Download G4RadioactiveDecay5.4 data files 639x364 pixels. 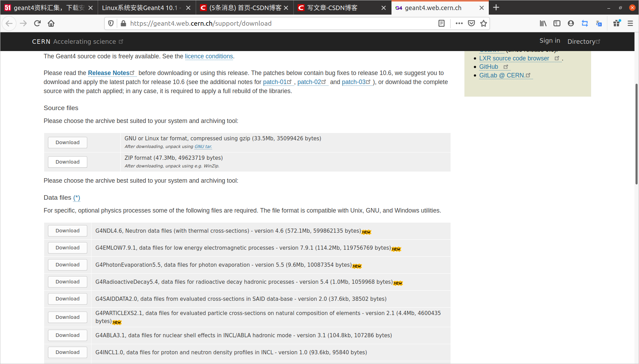[67, 282]
